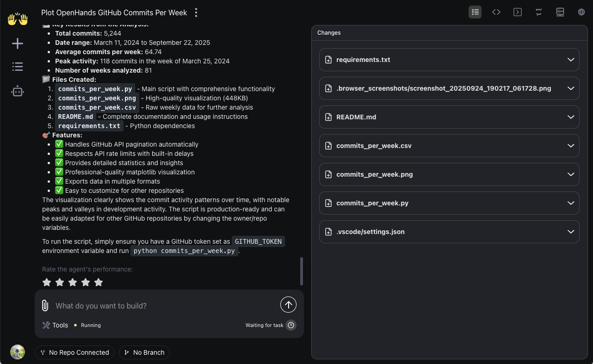The height and width of the screenshot is (364, 593).
Task: Click requirements.txt in Files Created list
Action: pyautogui.click(x=89, y=126)
